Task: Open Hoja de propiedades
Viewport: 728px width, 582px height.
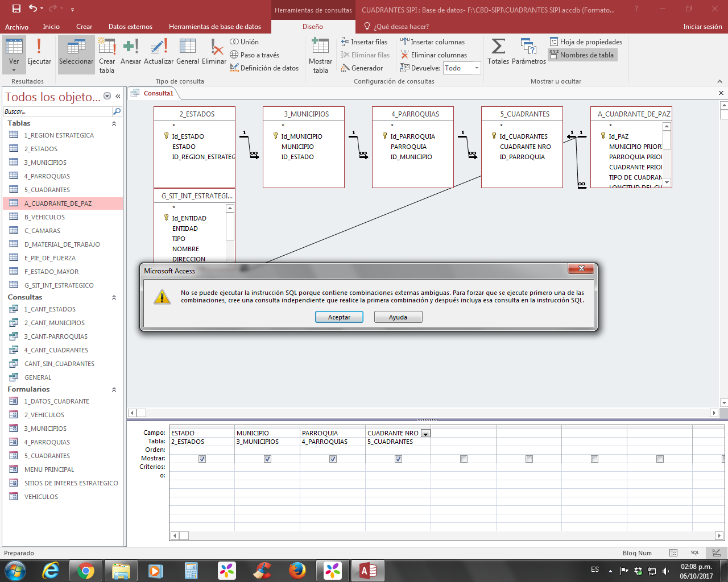Action: tap(586, 42)
